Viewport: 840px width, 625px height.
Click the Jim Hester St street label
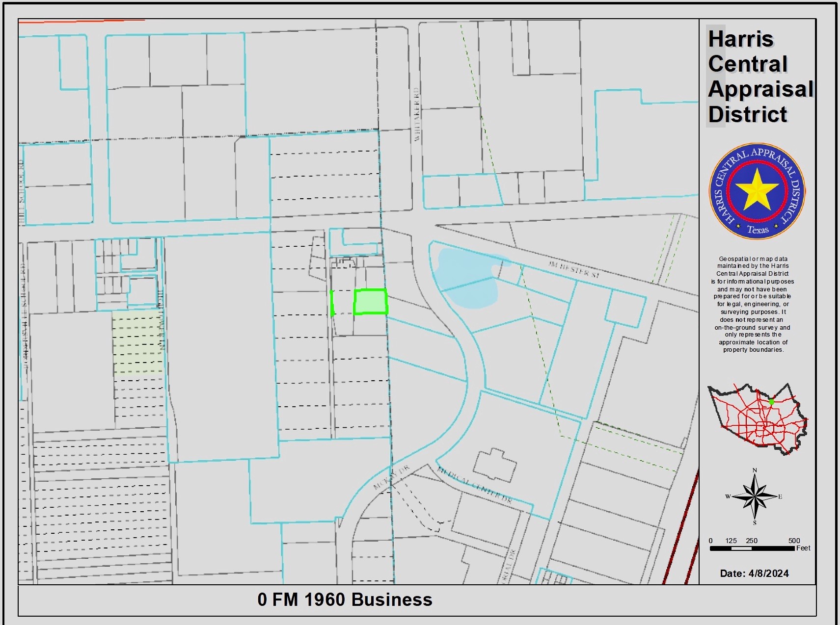[x=573, y=269]
